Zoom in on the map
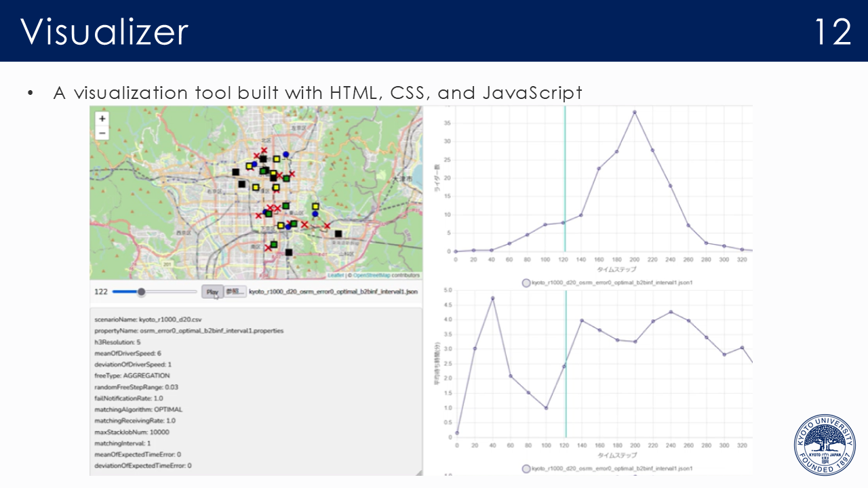 pos(102,119)
